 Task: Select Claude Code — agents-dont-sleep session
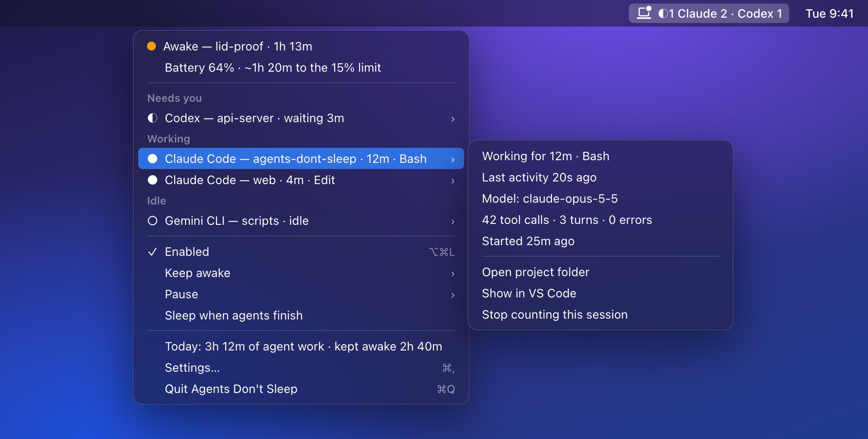[x=301, y=158]
